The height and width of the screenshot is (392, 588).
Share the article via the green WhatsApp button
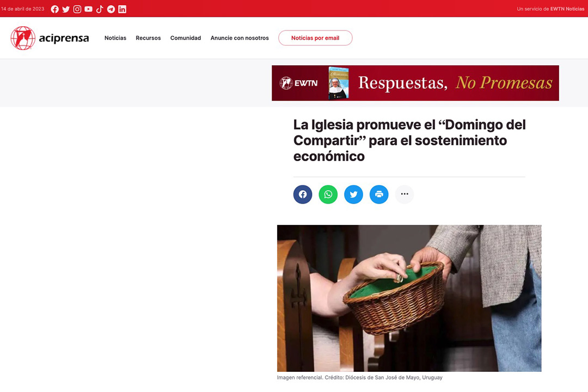click(x=328, y=194)
